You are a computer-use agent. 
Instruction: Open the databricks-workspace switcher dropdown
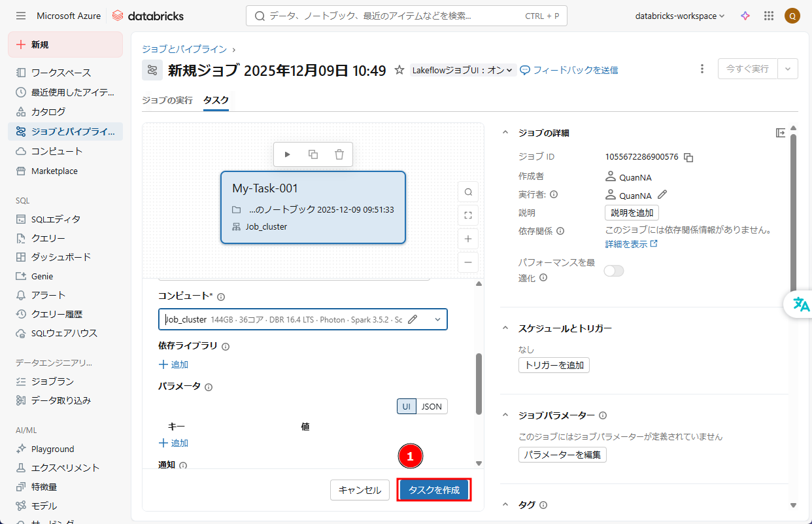(680, 16)
